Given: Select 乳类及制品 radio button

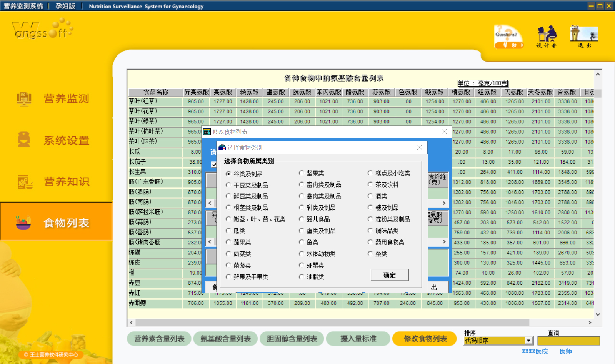Looking at the screenshot, I should pyautogui.click(x=302, y=208).
